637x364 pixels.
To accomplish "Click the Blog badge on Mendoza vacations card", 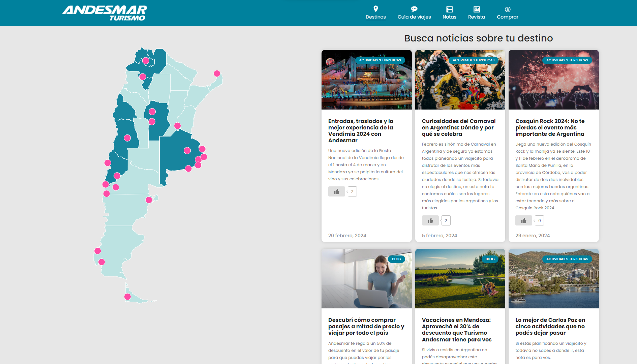I will 490,259.
